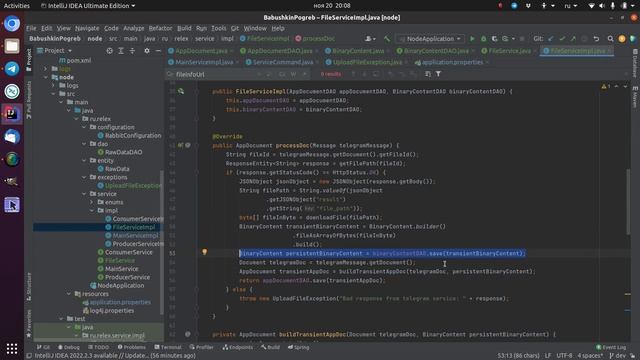Screen dimensions: 640x360
Task: Click the Git update project arrow icon
Action: (x=551, y=39)
